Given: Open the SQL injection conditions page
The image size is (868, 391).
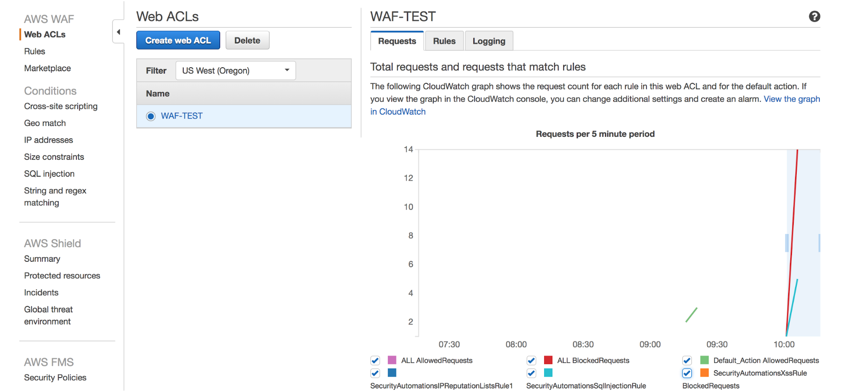Looking at the screenshot, I should point(49,174).
